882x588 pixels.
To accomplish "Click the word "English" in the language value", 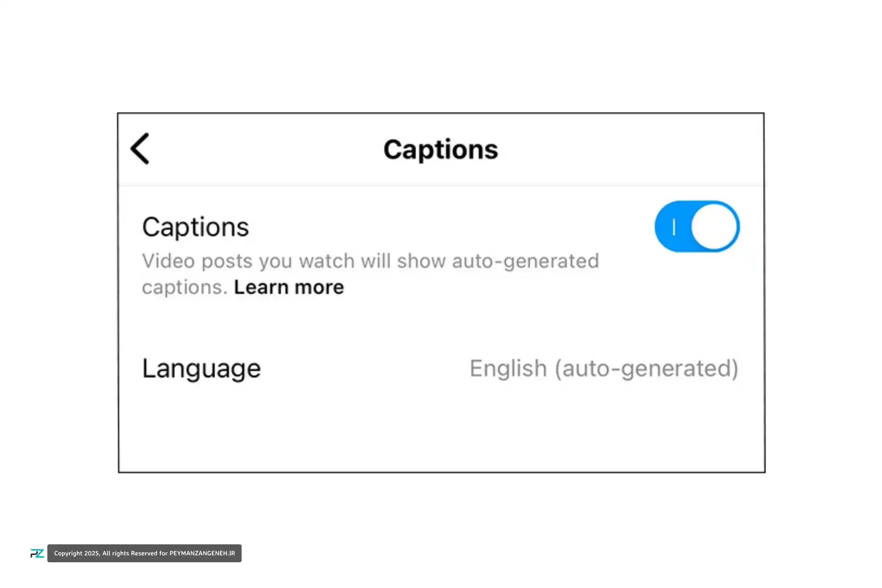I will click(x=508, y=368).
